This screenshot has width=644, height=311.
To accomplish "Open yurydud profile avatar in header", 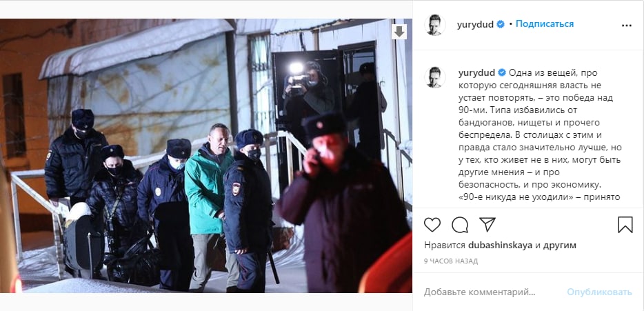I will pos(434,25).
